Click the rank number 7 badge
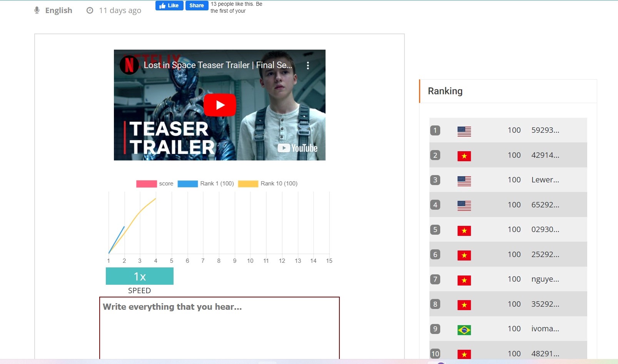The height and width of the screenshot is (364, 618). click(435, 279)
